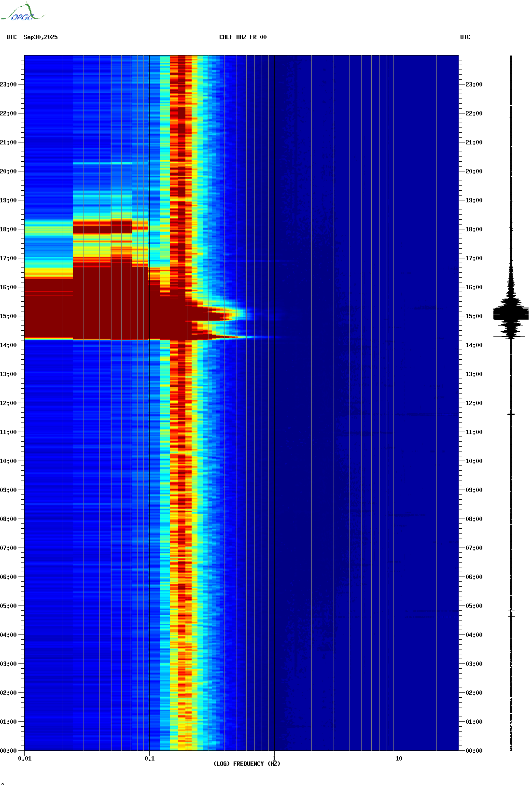Viewport: 532px width, 789px height.
Task: Click the 0.1 frequency axis tick label
Action: click(x=150, y=759)
